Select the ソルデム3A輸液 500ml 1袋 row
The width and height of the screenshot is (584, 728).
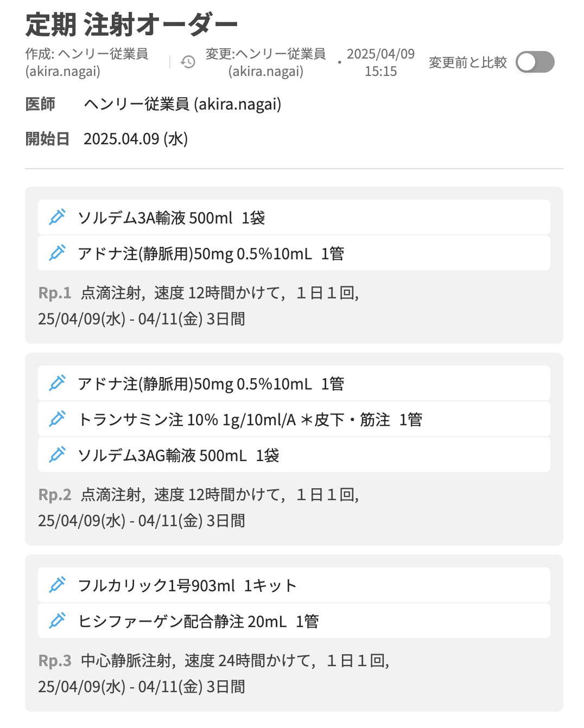(293, 218)
